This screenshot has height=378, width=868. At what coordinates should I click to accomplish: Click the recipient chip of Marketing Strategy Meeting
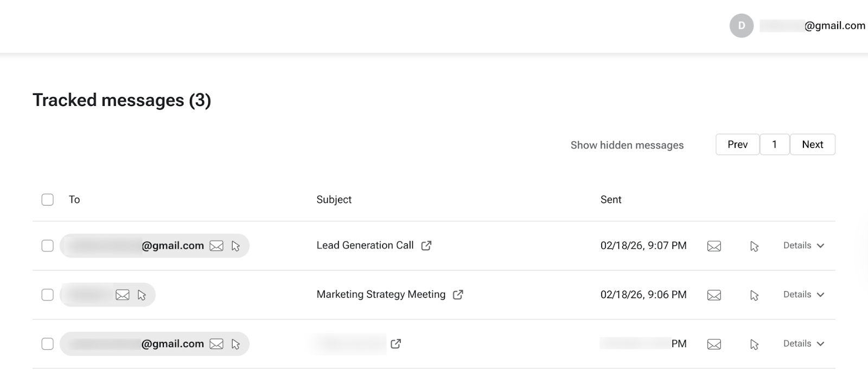click(107, 294)
